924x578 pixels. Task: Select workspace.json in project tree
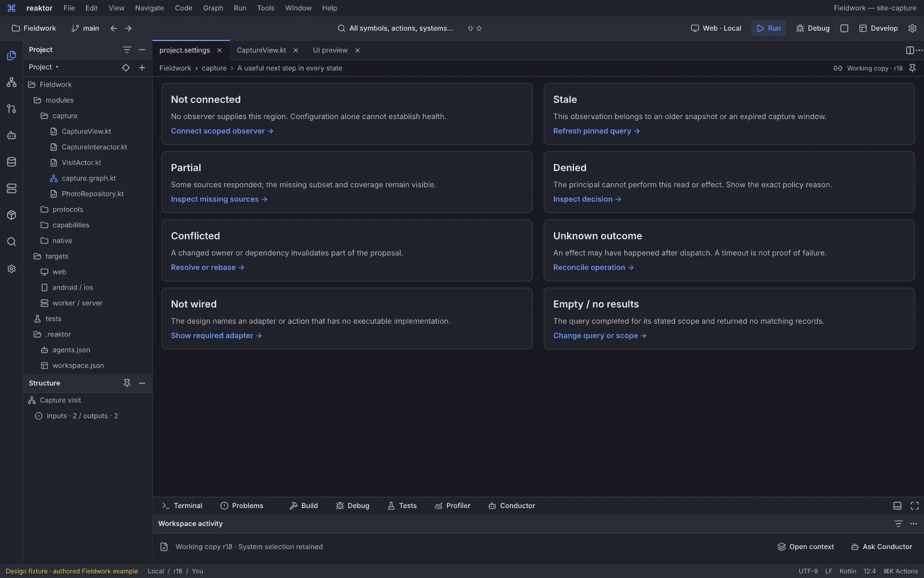tap(73, 365)
